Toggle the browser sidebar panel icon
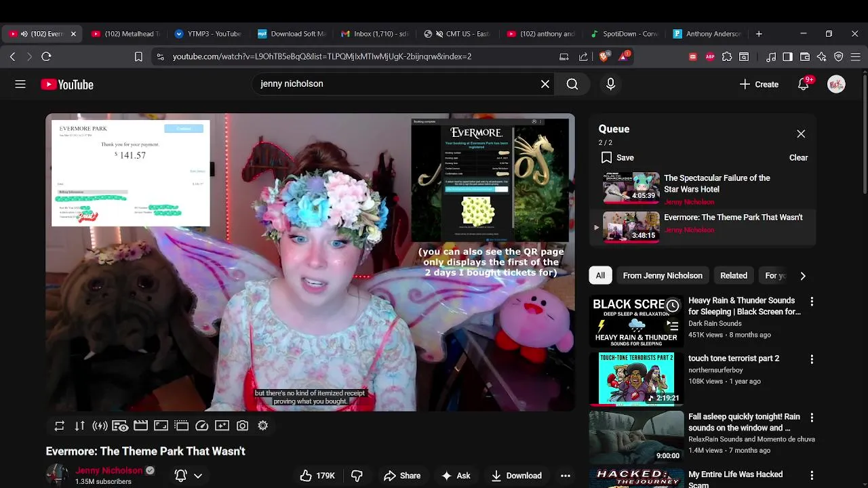The image size is (868, 488). (x=787, y=57)
